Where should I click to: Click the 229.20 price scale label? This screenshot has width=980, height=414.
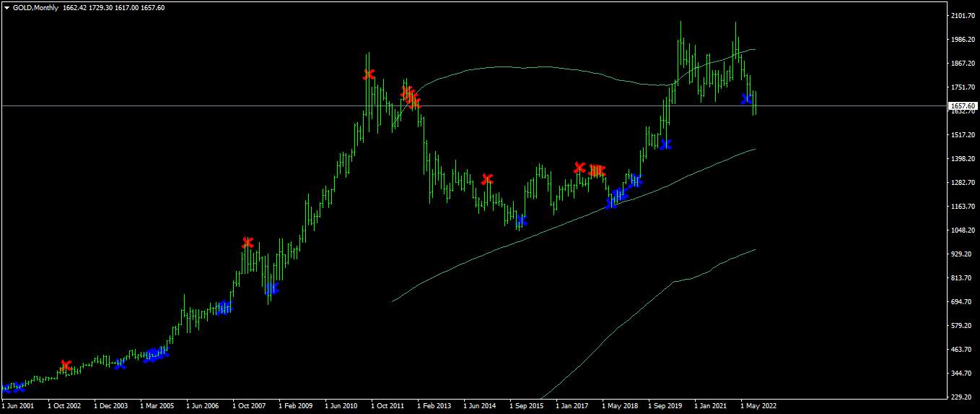962,397
